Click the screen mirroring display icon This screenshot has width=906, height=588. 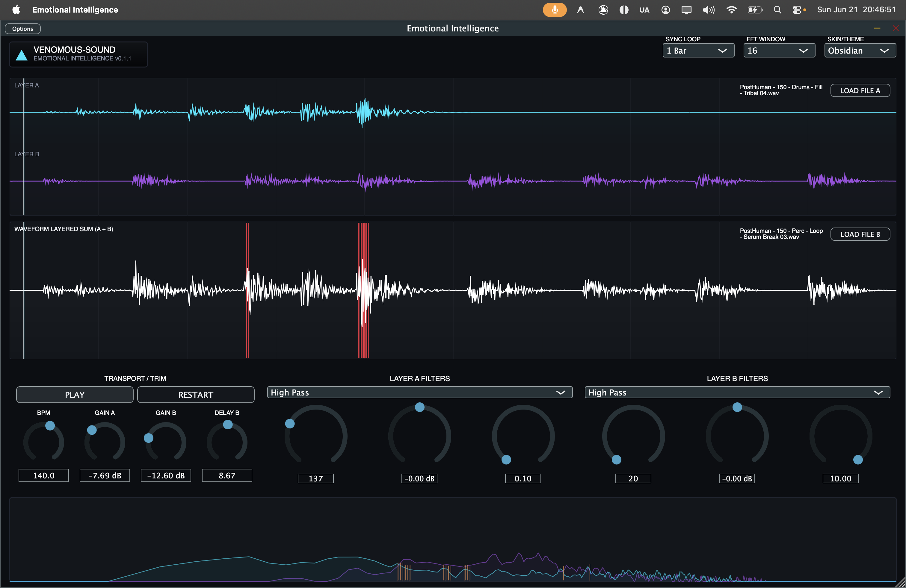click(x=686, y=10)
